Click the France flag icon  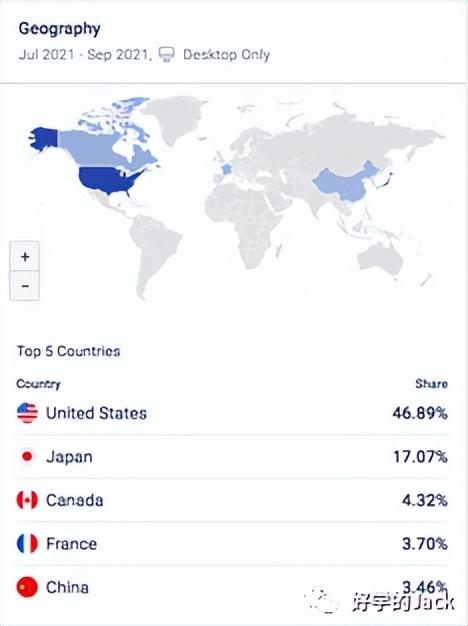click(x=27, y=543)
